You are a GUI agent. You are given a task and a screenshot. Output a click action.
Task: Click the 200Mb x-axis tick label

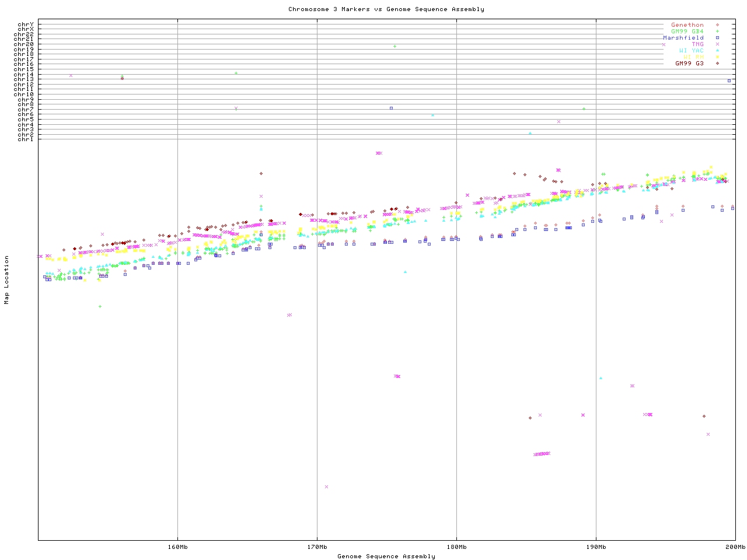click(x=735, y=547)
